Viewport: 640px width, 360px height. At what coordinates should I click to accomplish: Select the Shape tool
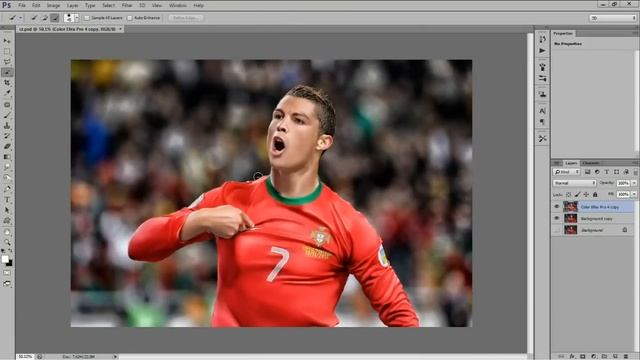[x=7, y=220]
